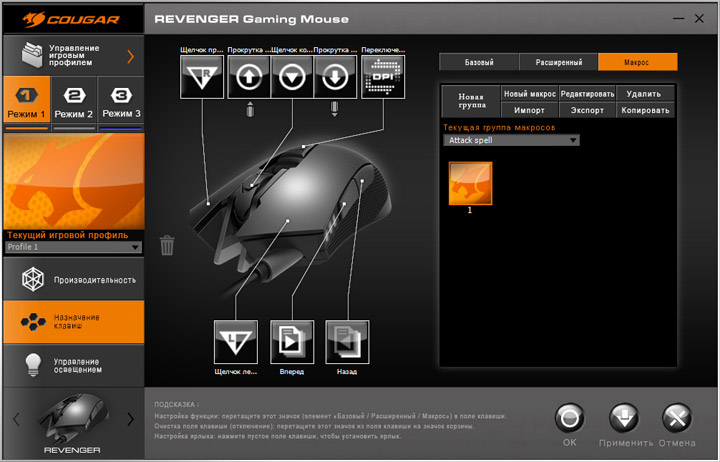
Task: Click Копировать button
Action: click(645, 110)
